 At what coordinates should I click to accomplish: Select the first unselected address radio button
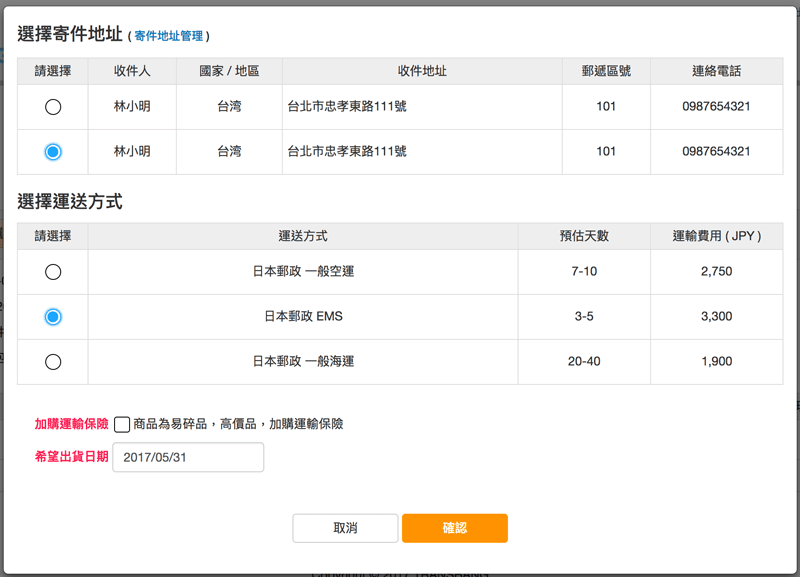tap(53, 107)
